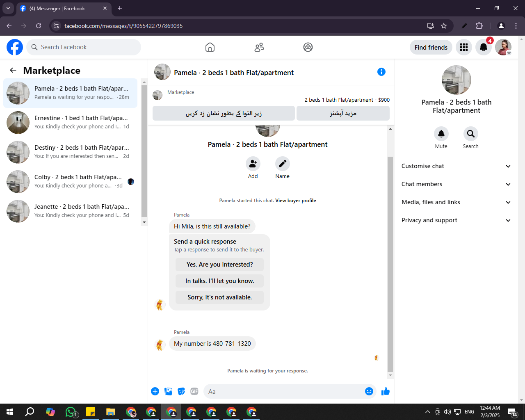Click the listing title with $900 price
The width and height of the screenshot is (525, 420).
[x=347, y=100]
